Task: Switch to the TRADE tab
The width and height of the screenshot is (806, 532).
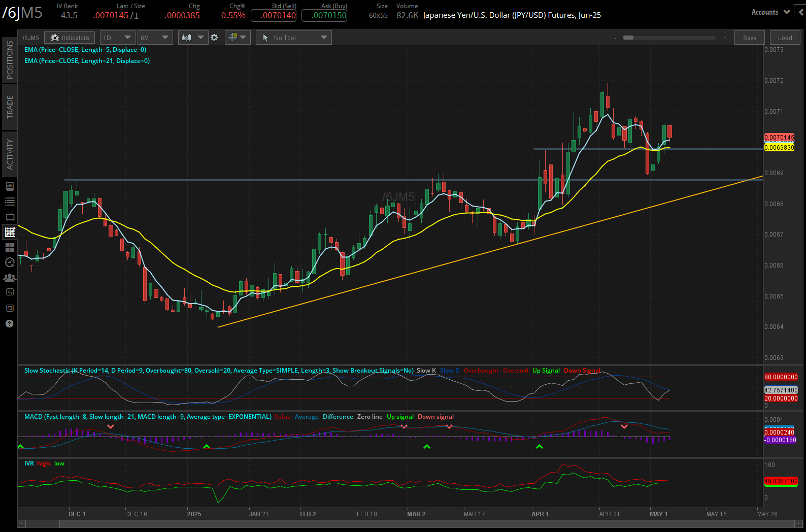Action: (10, 107)
